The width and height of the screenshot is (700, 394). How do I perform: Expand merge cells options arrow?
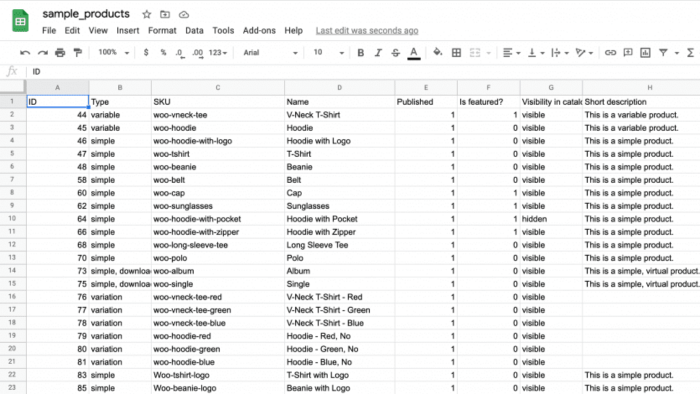[x=488, y=53]
